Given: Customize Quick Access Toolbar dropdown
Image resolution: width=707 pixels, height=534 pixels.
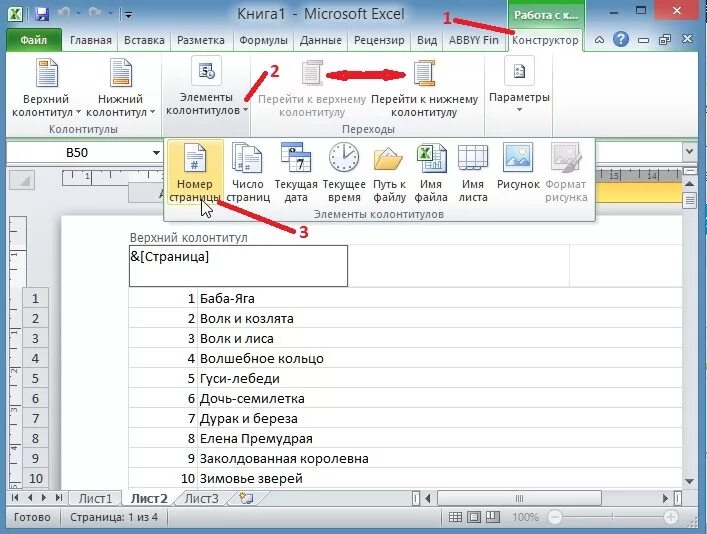Looking at the screenshot, I should pos(128,15).
